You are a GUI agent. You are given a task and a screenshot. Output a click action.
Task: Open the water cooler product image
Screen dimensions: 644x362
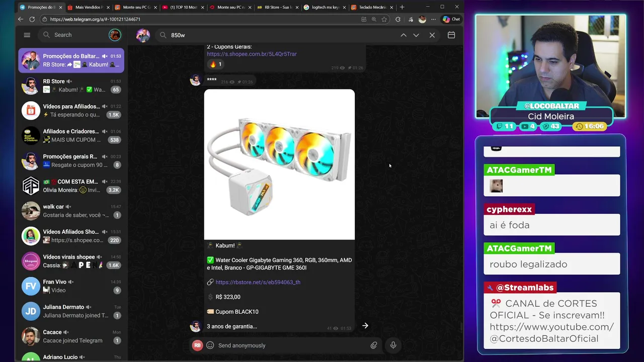[x=279, y=164]
